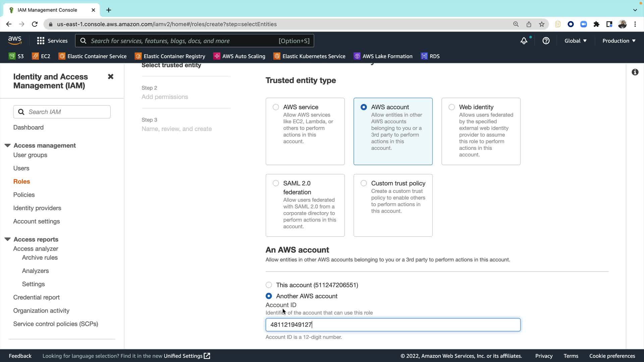644x362 pixels.
Task: Open the Unified Settings link
Action: 186,356
